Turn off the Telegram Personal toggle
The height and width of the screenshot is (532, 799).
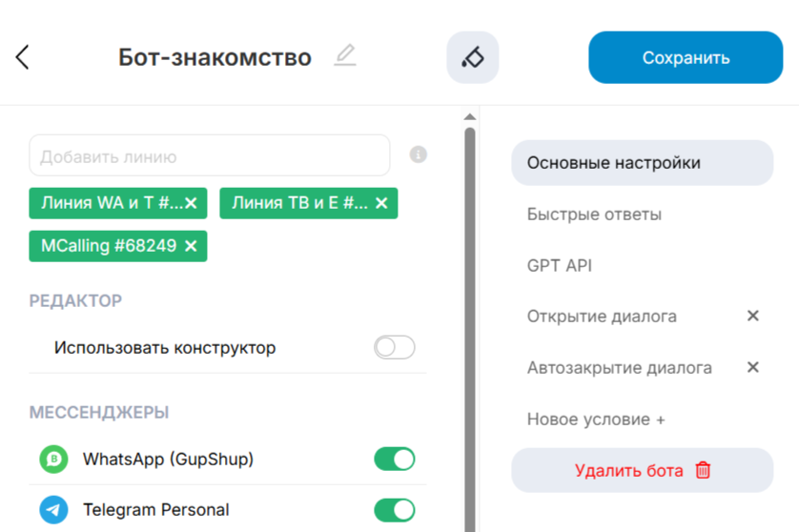395,510
